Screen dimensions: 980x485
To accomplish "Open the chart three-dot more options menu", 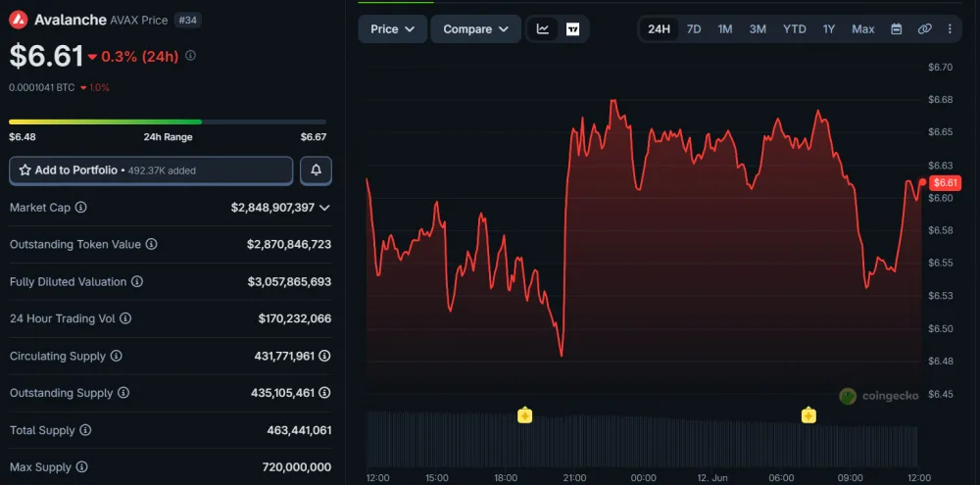I will [950, 29].
